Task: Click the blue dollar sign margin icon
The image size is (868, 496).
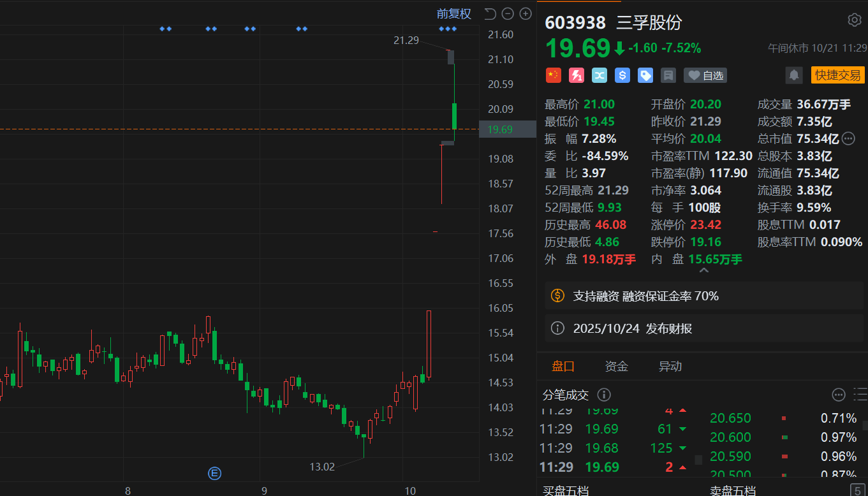Action: (622, 75)
